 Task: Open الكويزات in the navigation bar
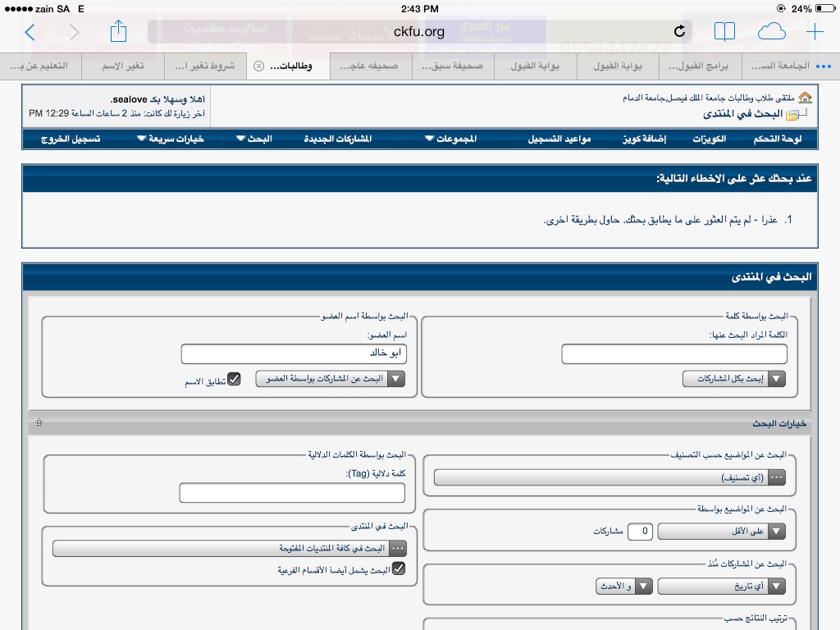710,139
